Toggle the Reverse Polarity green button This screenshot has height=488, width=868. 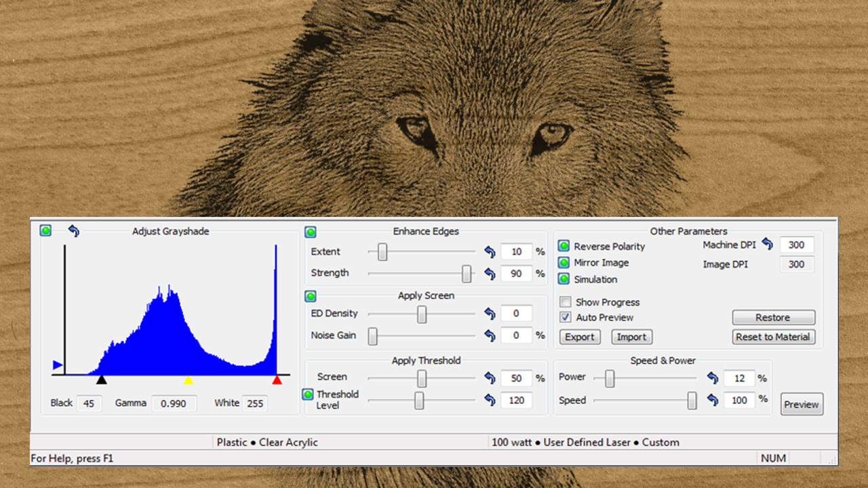[564, 246]
